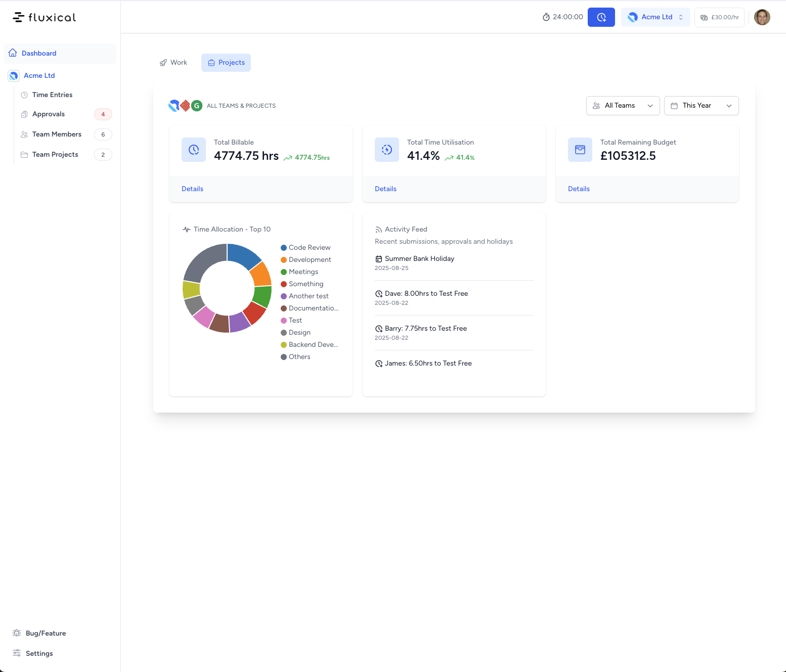Open the Acme Ltd workspace switcher

click(x=656, y=17)
